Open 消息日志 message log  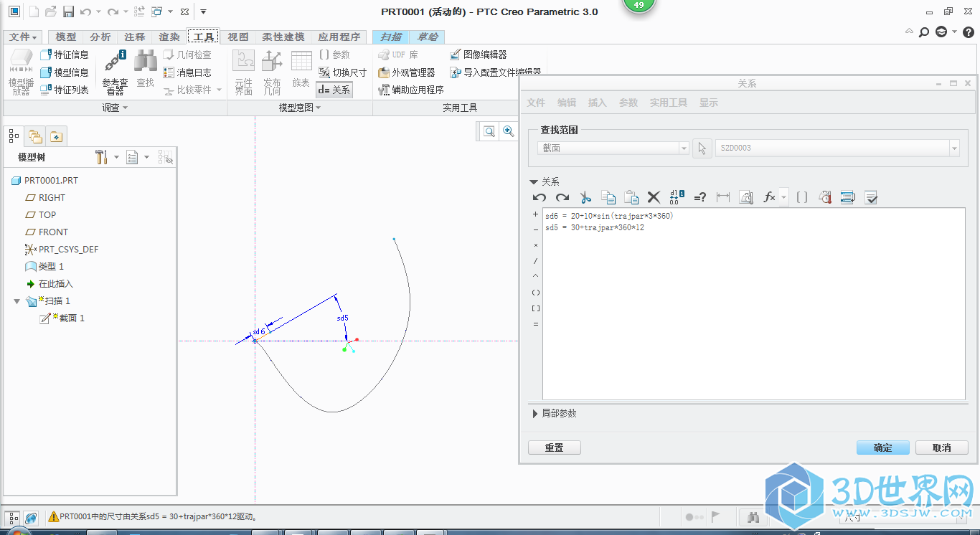click(187, 72)
